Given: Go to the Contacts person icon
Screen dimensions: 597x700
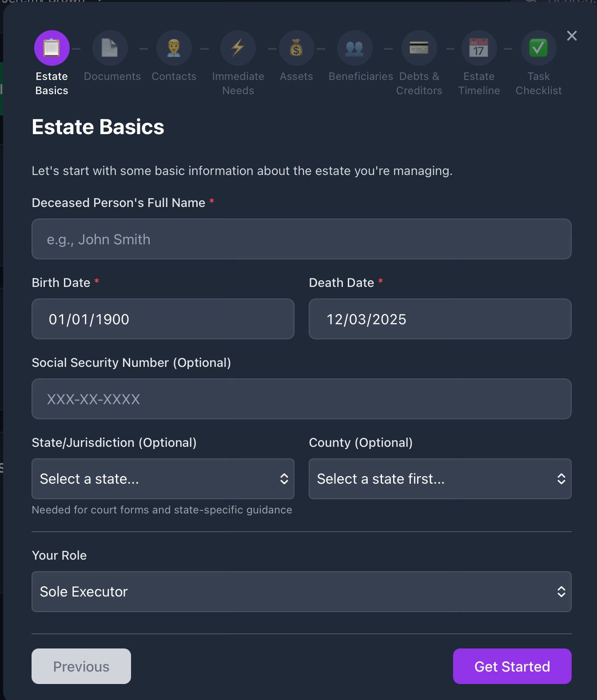Looking at the screenshot, I should click(174, 48).
